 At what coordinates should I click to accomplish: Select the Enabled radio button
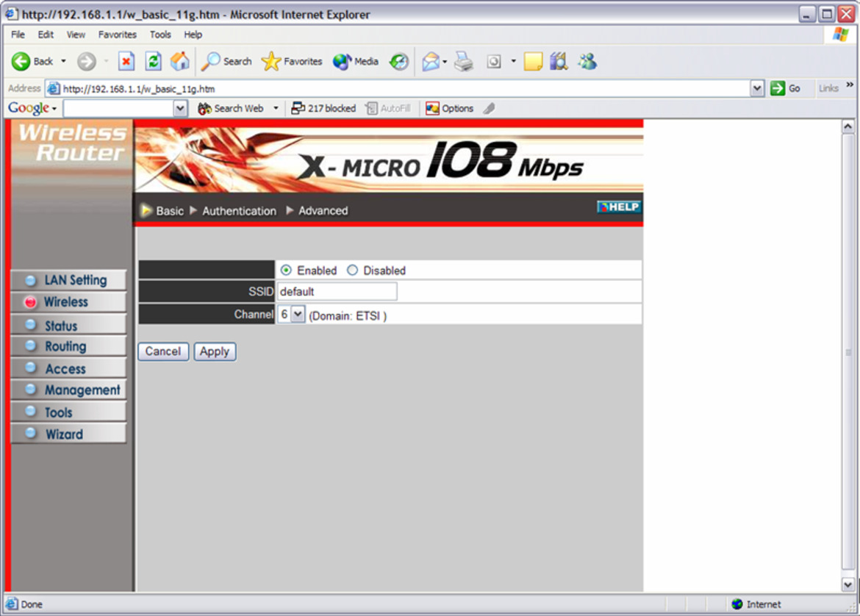(286, 270)
